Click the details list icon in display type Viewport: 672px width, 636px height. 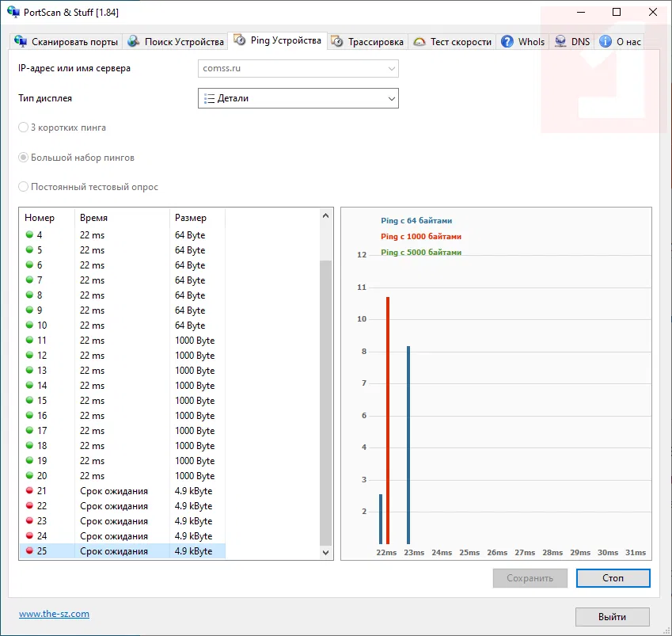coord(209,98)
